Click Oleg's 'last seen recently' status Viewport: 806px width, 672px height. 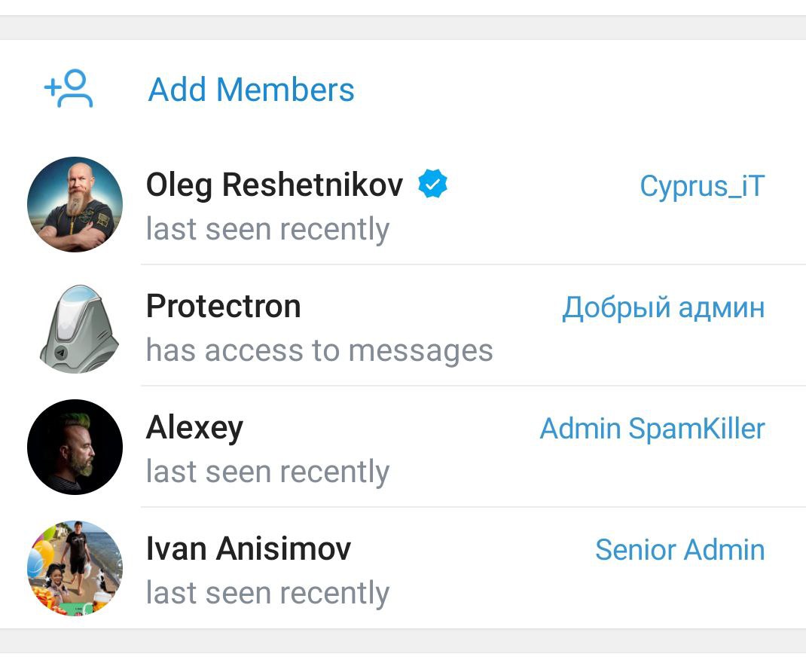(267, 229)
